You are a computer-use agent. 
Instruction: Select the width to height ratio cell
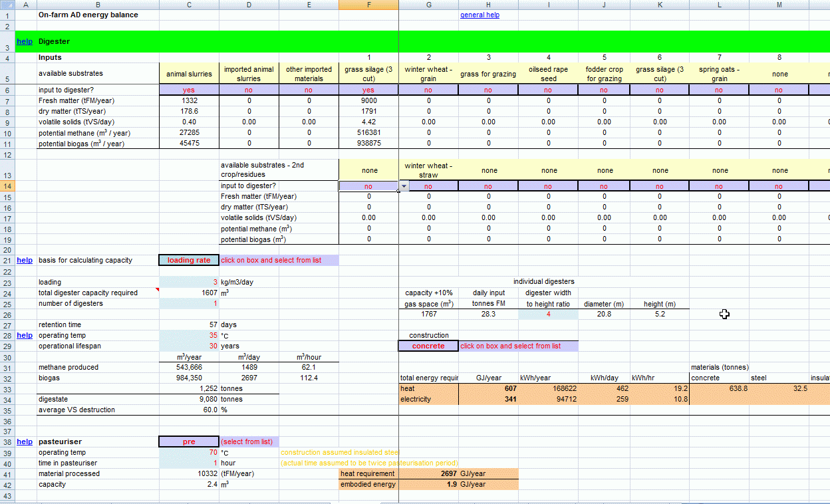[548, 314]
